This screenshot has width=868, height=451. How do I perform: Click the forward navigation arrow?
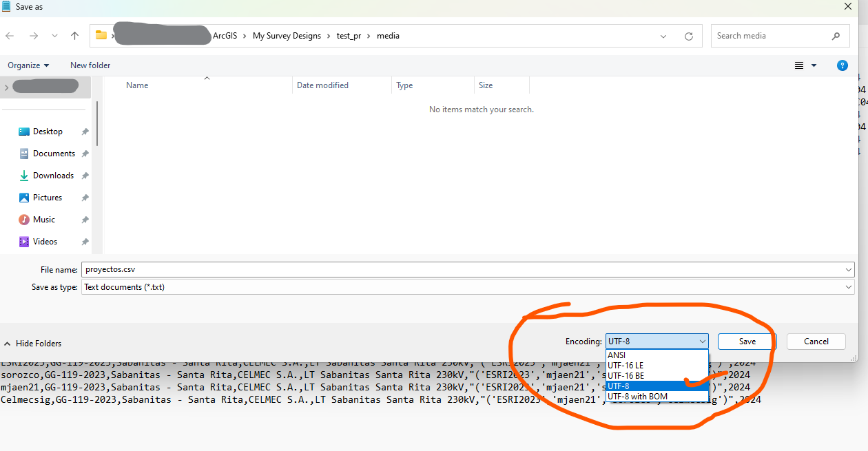pyautogui.click(x=32, y=35)
